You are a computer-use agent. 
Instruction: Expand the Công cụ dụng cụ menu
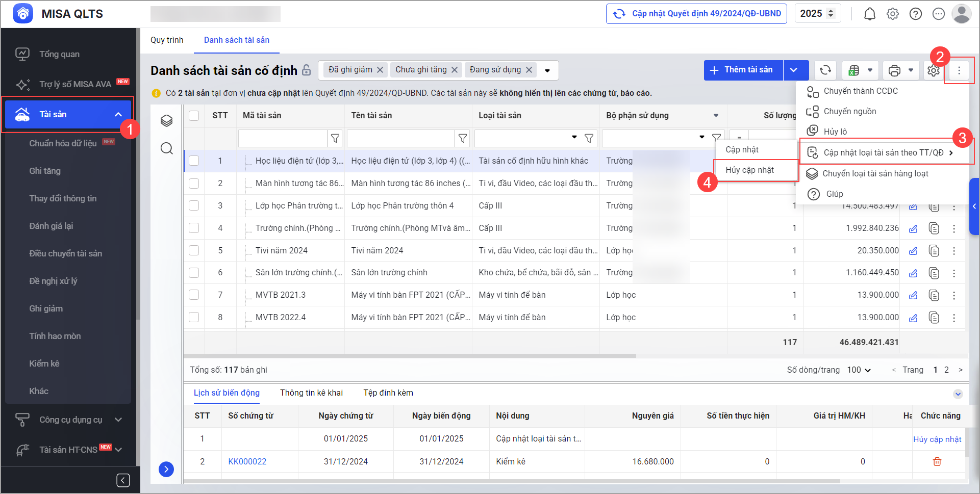(70, 420)
